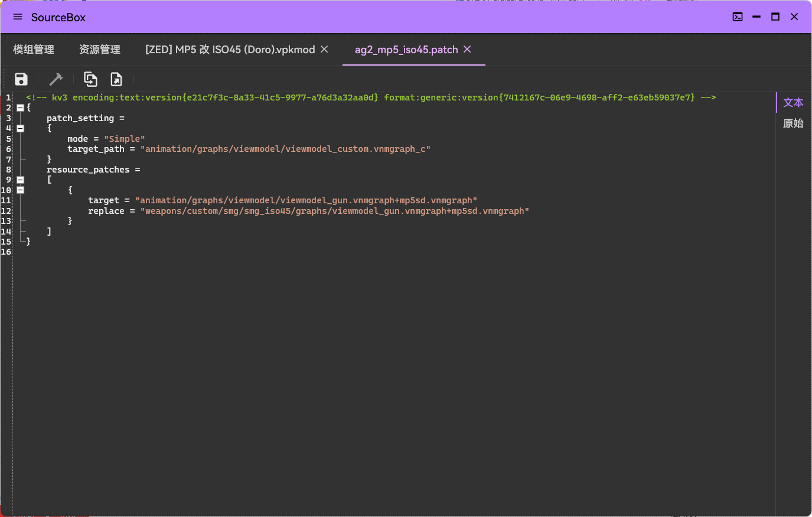The width and height of the screenshot is (812, 517).
Task: Close the [ZED] MP5 vpkmod tab
Action: tap(324, 49)
